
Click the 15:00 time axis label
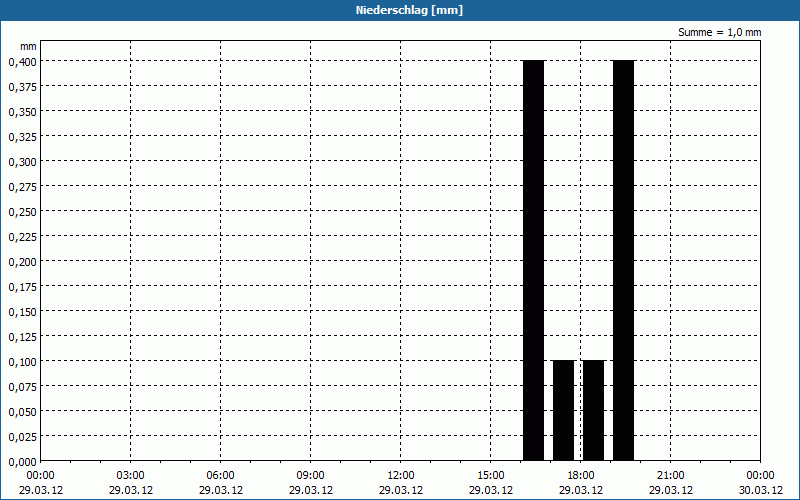[491, 476]
